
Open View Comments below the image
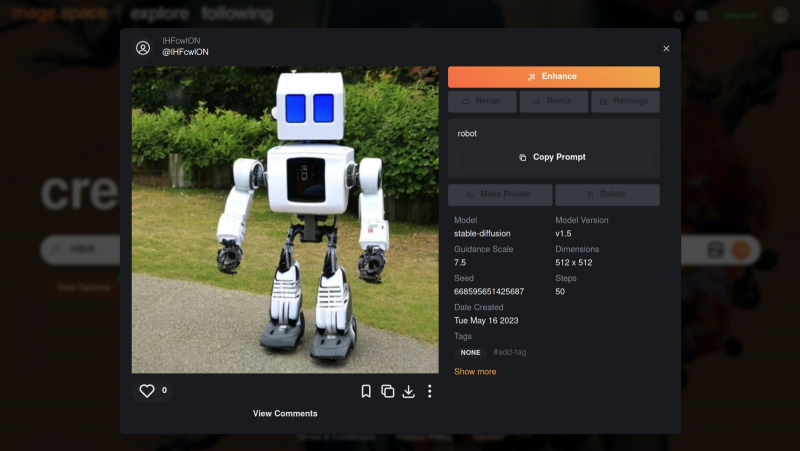click(x=285, y=413)
